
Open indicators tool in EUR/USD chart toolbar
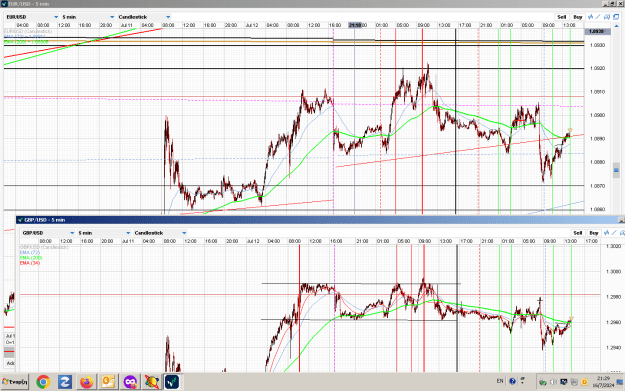[591, 17]
